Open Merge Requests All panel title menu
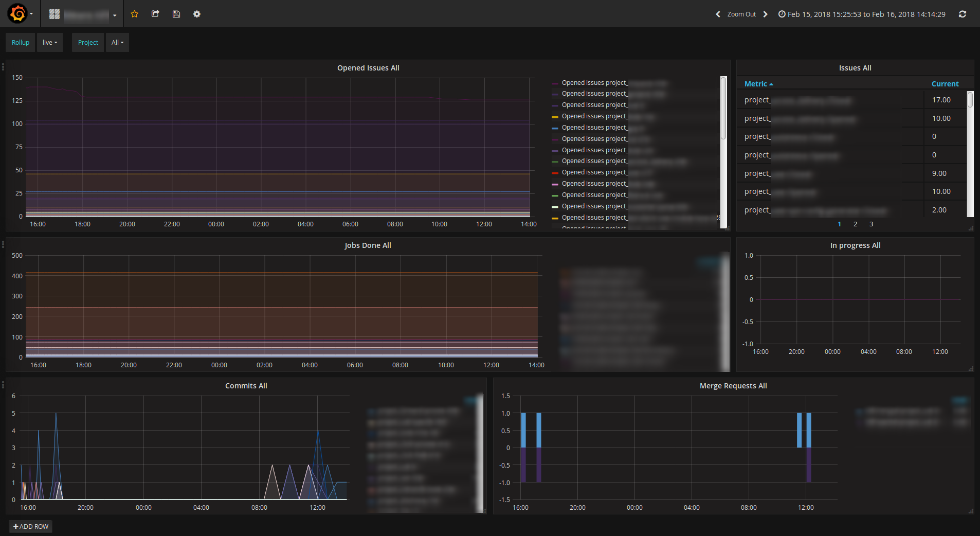Screen dimensions: 980x536 [733, 386]
